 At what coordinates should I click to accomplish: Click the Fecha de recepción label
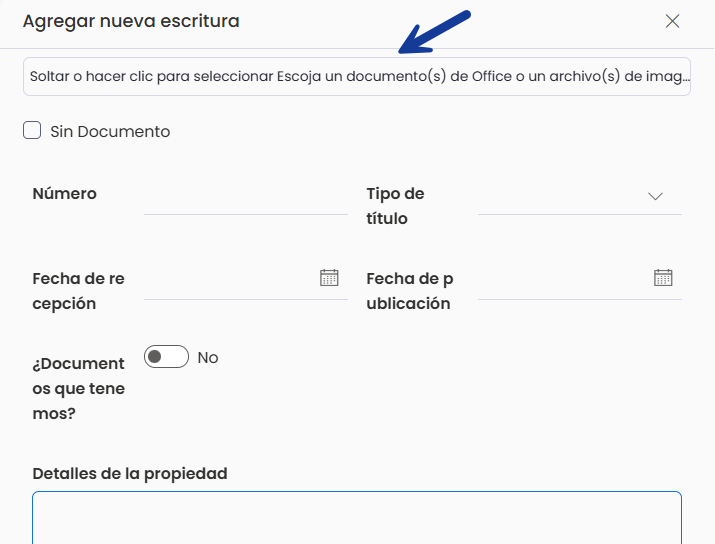coord(78,291)
